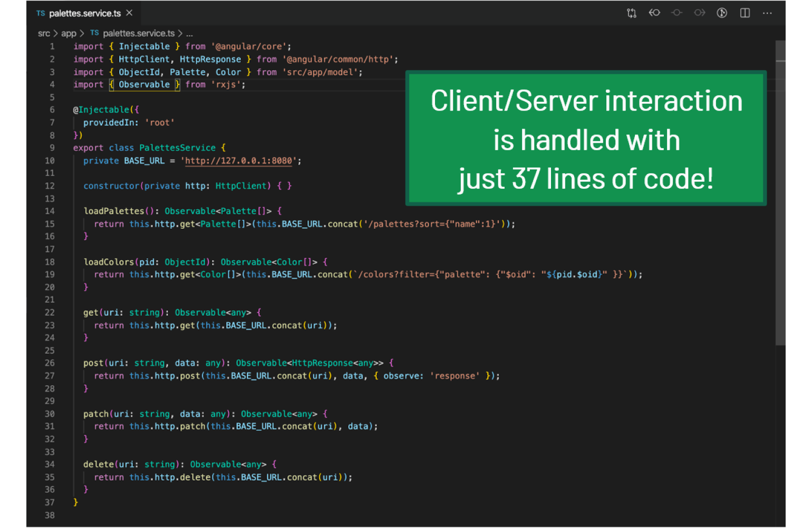The image size is (812, 528).
Task: Select the current commit revision icon
Action: pos(677,13)
